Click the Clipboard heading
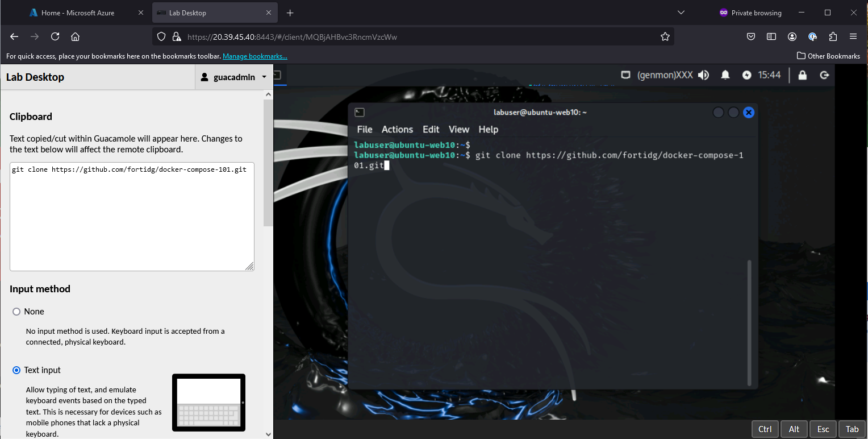The image size is (868, 439). (x=31, y=117)
